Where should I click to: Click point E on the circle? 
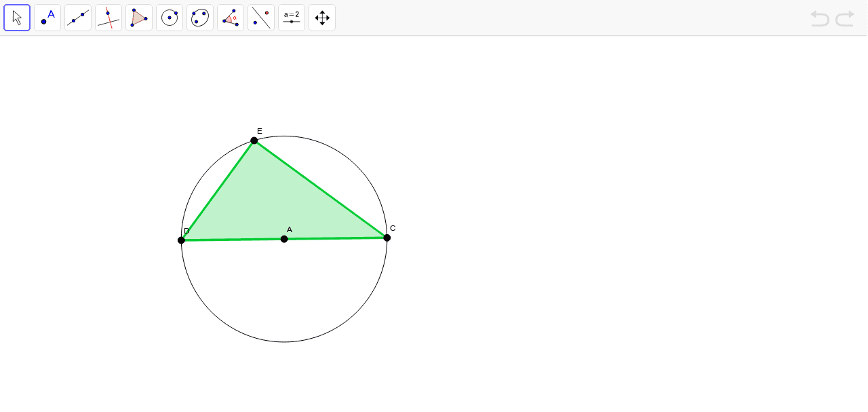pyautogui.click(x=254, y=141)
